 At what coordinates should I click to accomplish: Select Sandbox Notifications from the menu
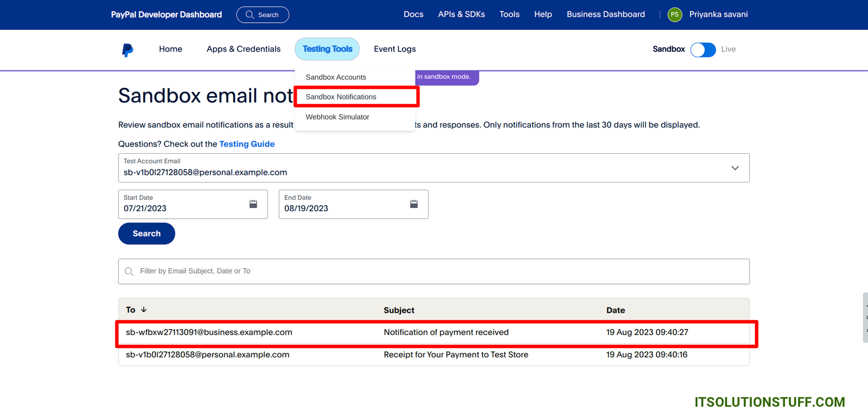coord(341,97)
